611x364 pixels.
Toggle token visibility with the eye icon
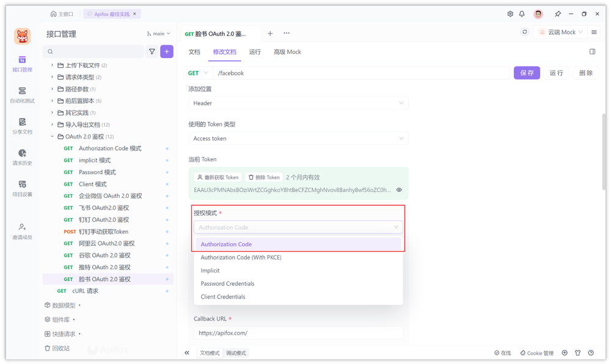(x=399, y=190)
